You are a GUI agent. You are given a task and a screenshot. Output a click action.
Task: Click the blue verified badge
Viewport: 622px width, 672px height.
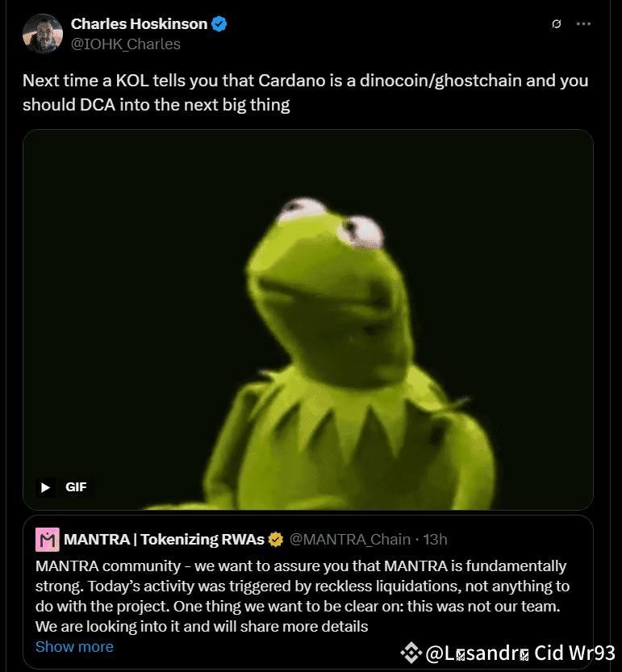pyautogui.click(x=219, y=24)
